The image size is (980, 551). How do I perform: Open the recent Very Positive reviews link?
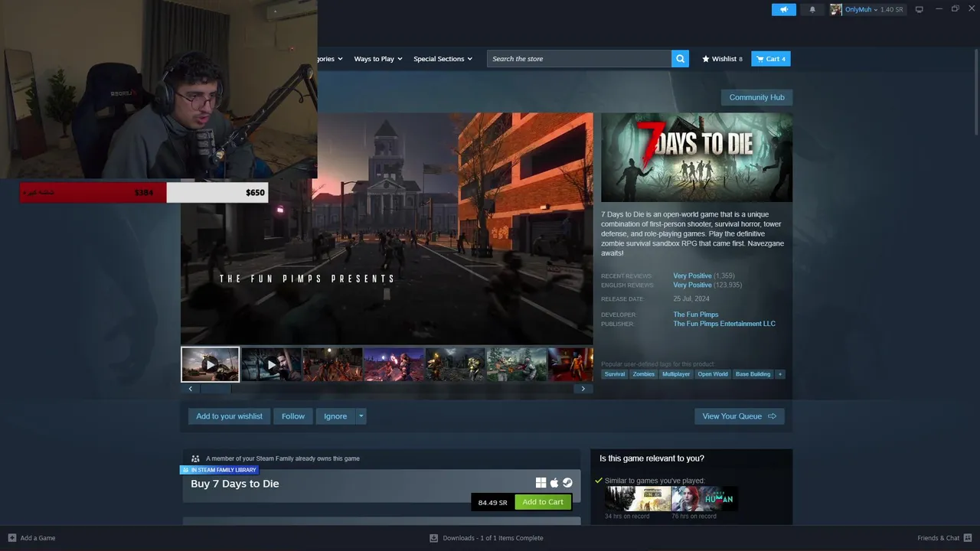point(692,275)
